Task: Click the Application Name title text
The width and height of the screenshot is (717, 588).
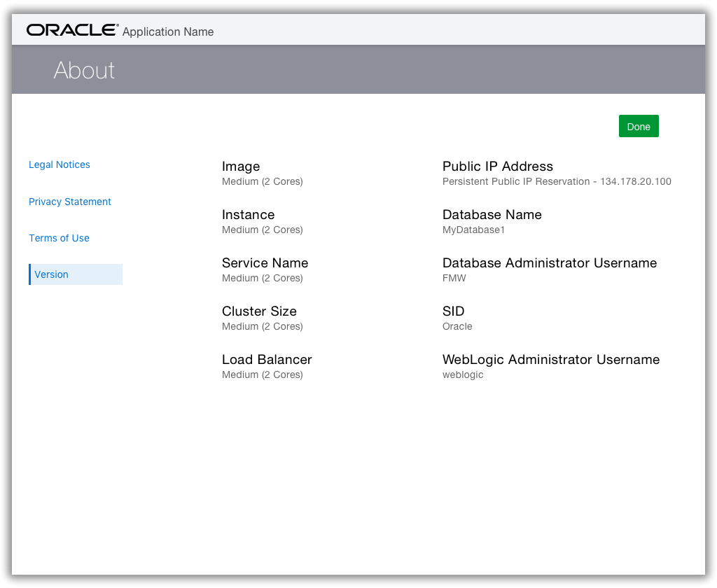Action: 168,31
